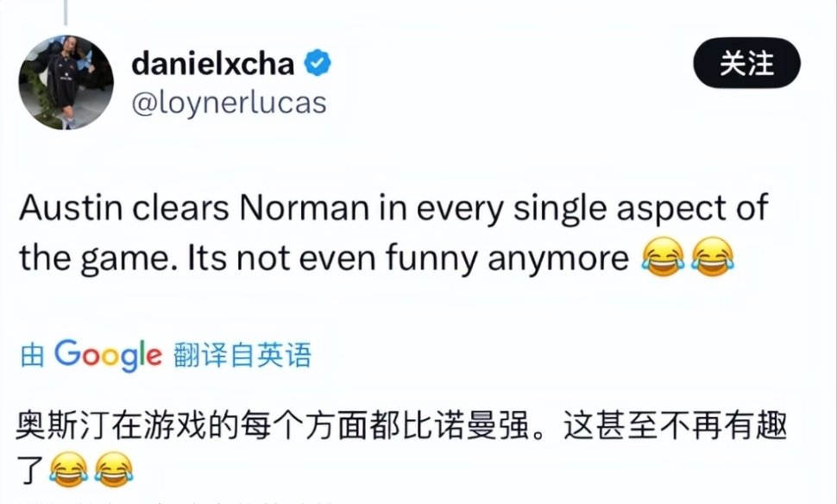Screen dimensions: 837x504
Task: Click the 了 character before translated emojis
Action: [32, 470]
